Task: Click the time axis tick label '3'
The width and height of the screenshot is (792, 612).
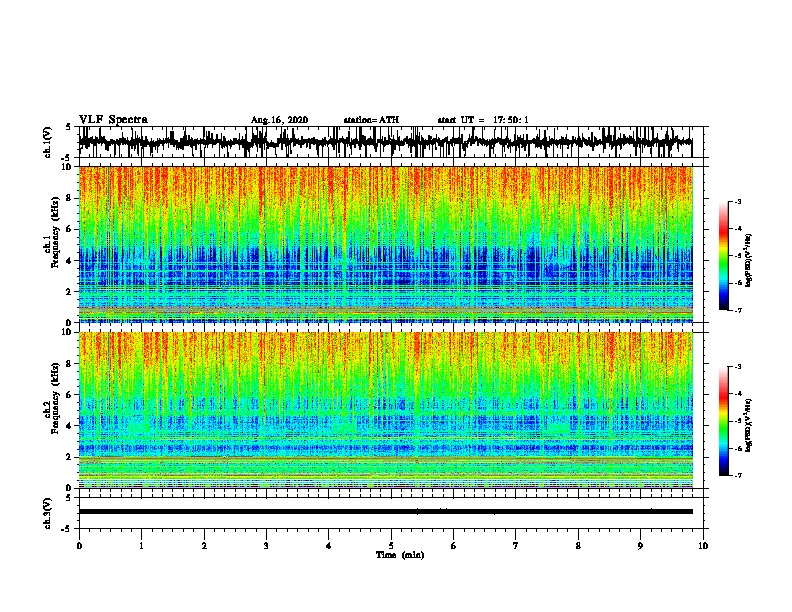Action: click(x=266, y=546)
